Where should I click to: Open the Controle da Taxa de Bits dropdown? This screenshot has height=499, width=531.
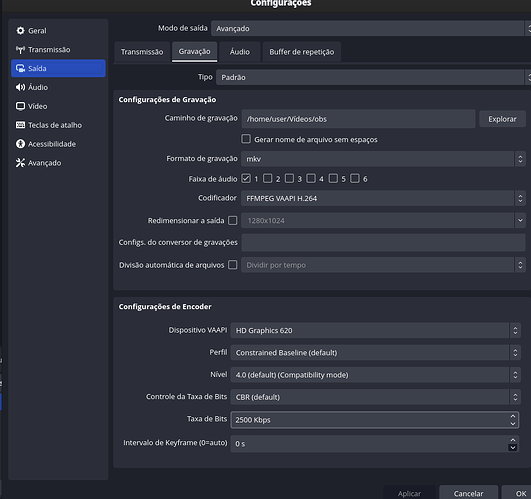click(x=375, y=397)
